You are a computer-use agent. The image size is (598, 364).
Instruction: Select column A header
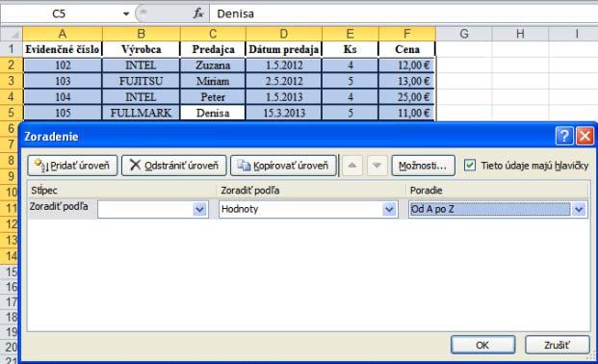tap(63, 34)
